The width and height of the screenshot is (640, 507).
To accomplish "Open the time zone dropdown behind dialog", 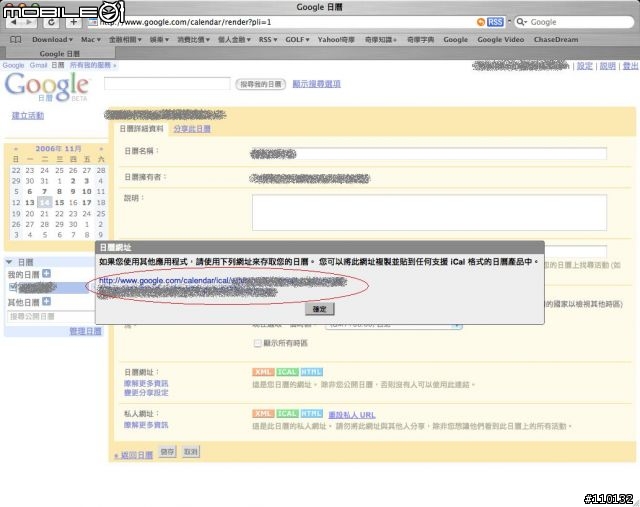I will tap(394, 325).
